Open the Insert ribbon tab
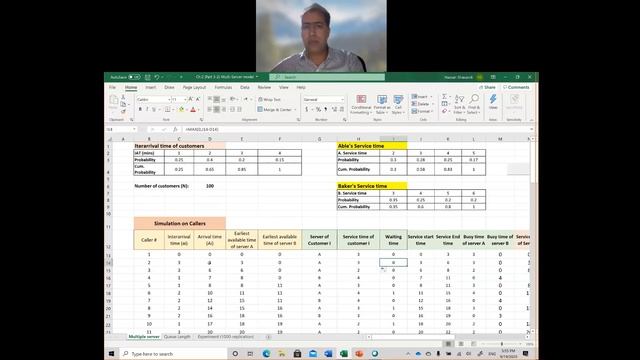 point(151,87)
